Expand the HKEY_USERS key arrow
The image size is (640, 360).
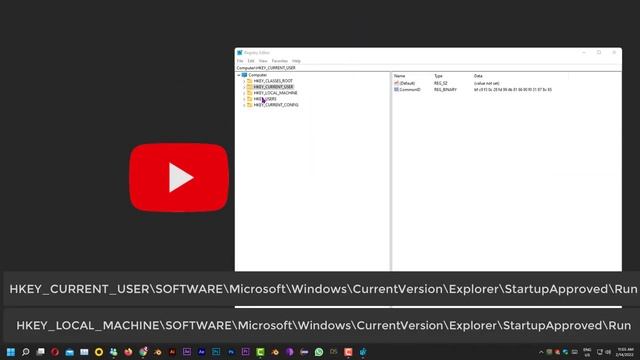coord(244,99)
